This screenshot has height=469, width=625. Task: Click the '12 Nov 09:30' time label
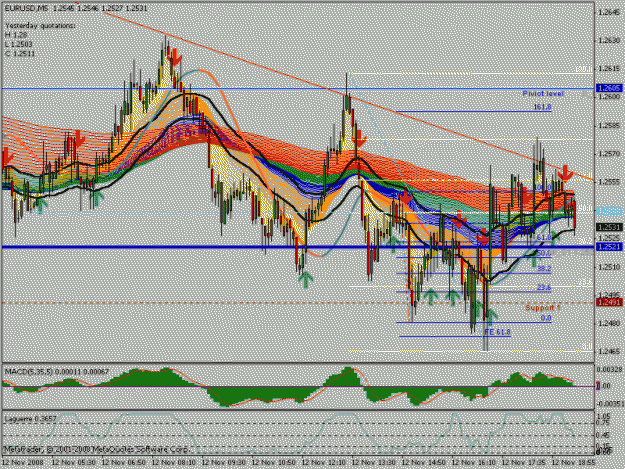(x=224, y=463)
